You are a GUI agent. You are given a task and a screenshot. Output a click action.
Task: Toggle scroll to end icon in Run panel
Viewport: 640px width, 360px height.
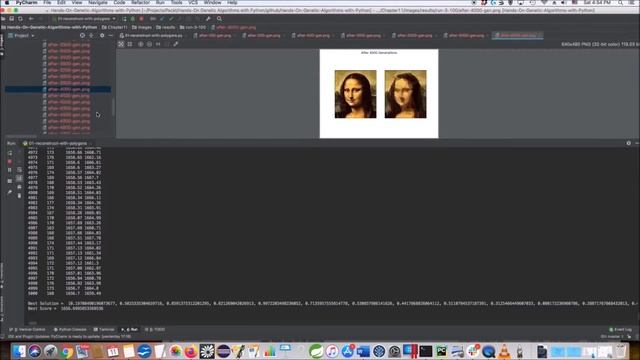[19, 178]
